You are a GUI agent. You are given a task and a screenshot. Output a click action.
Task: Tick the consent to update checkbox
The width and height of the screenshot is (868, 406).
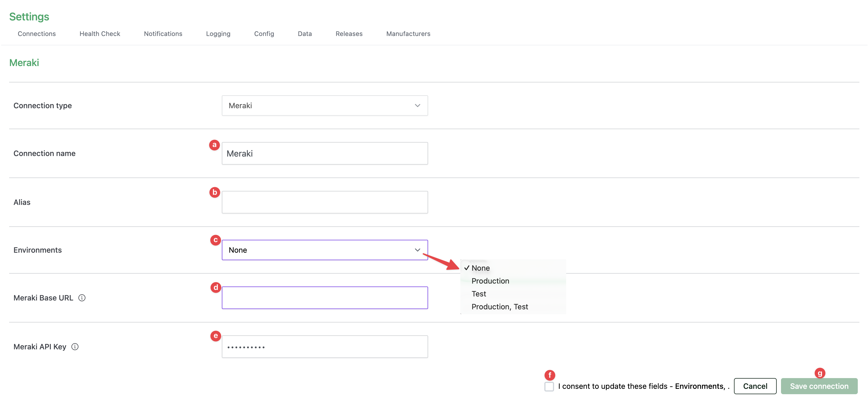coord(549,386)
